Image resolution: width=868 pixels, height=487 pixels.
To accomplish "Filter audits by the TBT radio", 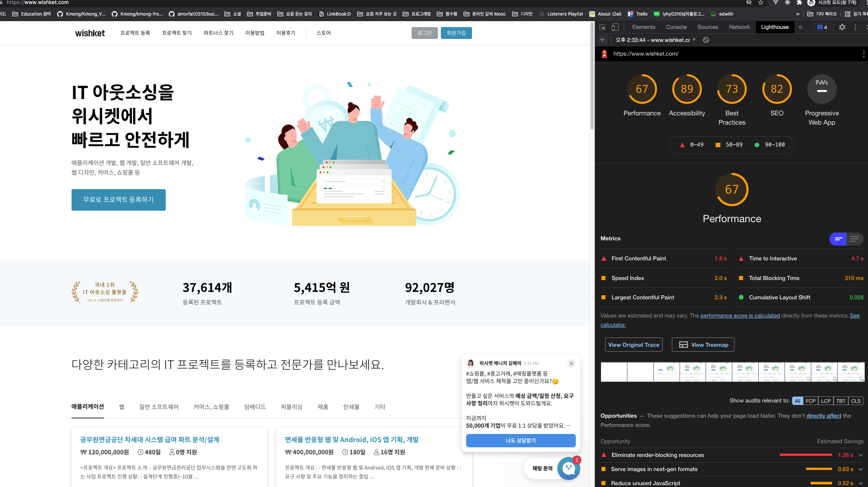I will 841,401.
